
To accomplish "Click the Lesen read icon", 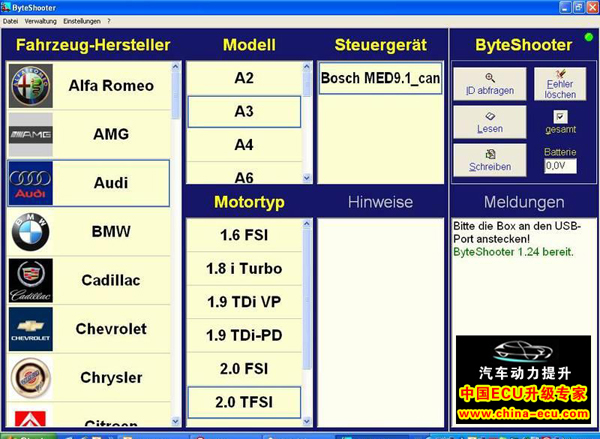I will pos(490,116).
